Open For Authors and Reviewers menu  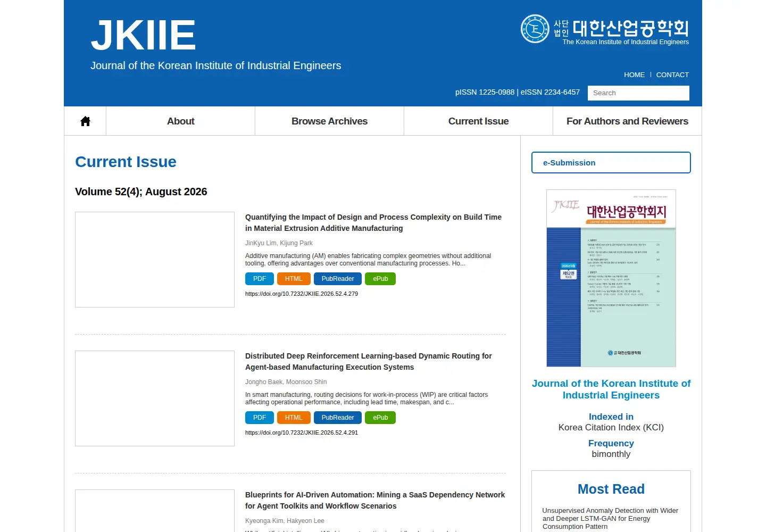[x=628, y=121]
